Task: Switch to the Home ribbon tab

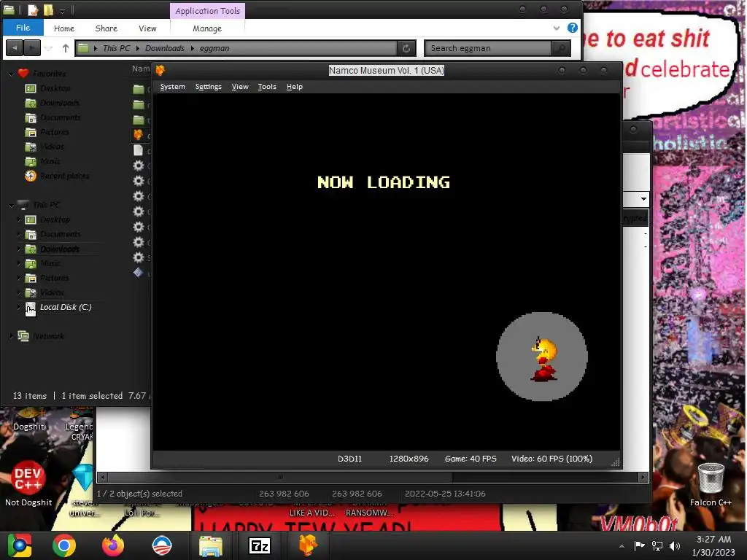Action: pyautogui.click(x=64, y=28)
